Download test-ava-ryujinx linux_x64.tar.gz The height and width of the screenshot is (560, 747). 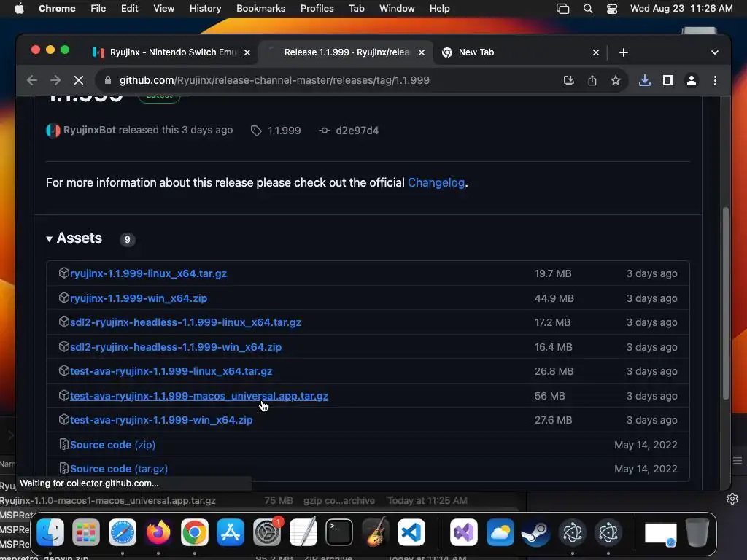tap(171, 371)
